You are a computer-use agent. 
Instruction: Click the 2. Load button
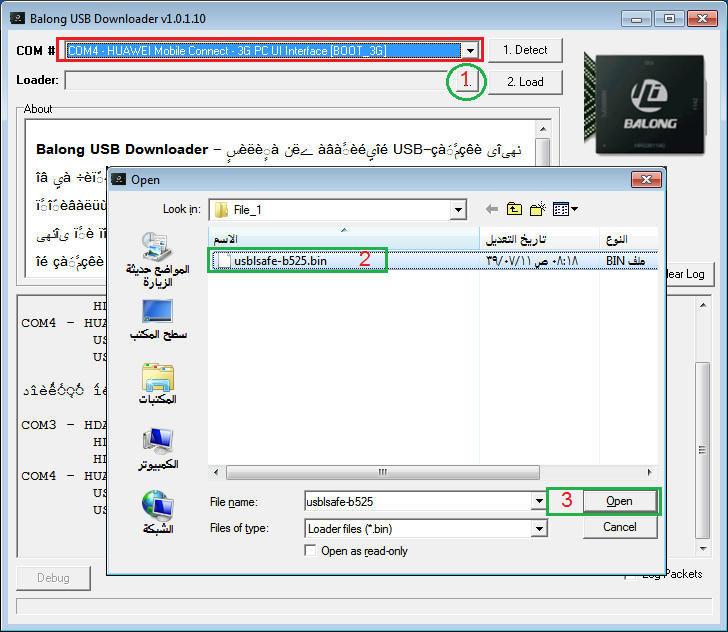(525, 82)
